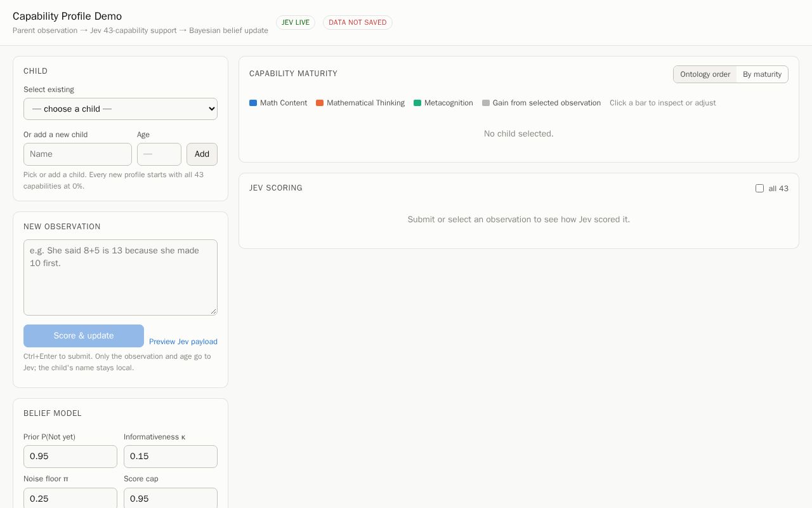The width and height of the screenshot is (812, 508).
Task: Click the DATA NOT SAVED badge
Action: (358, 22)
